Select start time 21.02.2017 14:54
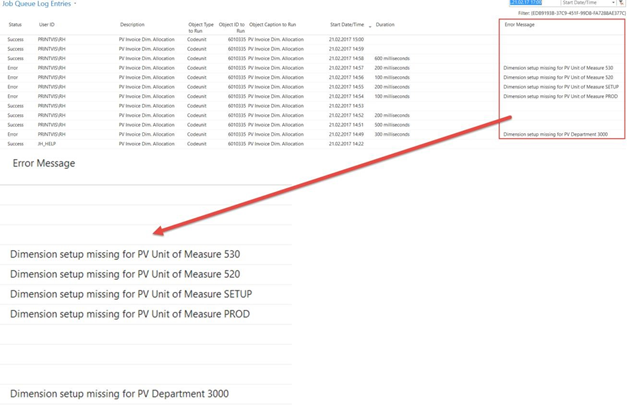Screen dimensions: 627x414 tap(346, 96)
